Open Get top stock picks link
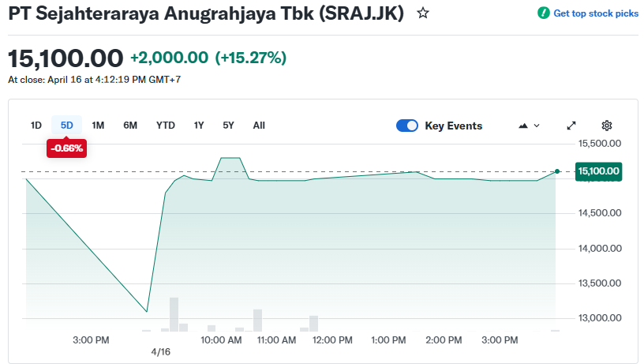The height and width of the screenshot is (364, 644). [596, 13]
